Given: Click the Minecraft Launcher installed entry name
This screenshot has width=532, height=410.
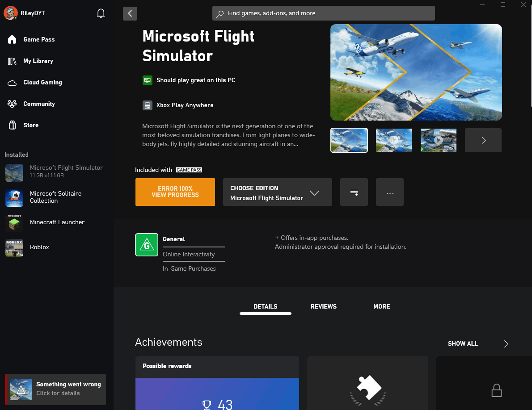Looking at the screenshot, I should coord(57,222).
